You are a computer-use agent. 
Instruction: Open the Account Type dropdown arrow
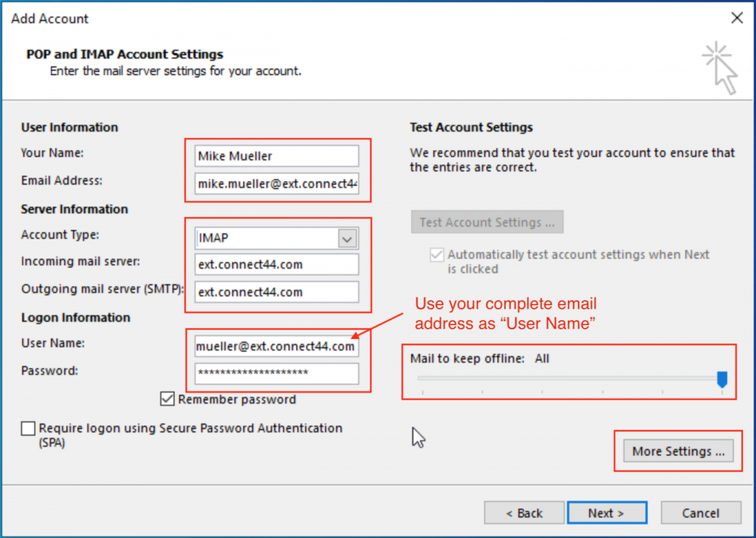347,239
